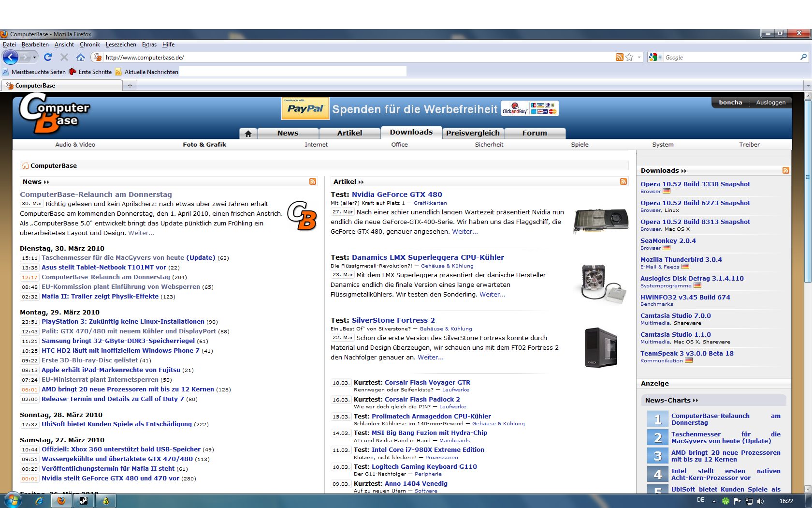812x508 pixels.
Task: Click the site home icon tab
Action: point(248,134)
